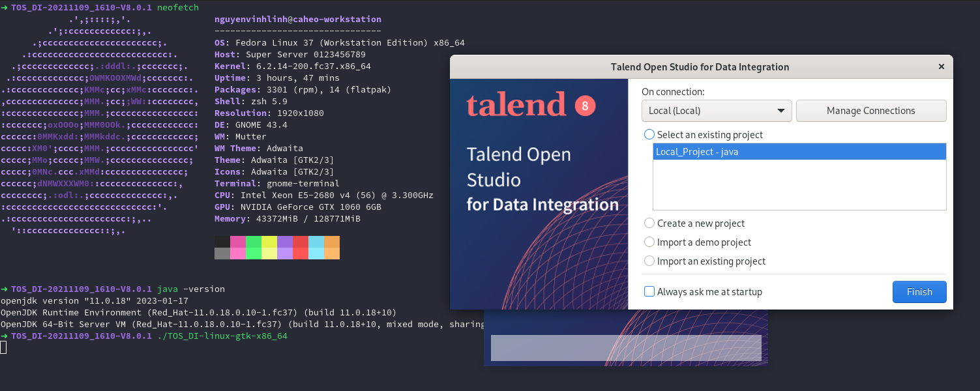980x391 pixels.
Task: Click the WM: Mutter line
Action: (x=241, y=136)
